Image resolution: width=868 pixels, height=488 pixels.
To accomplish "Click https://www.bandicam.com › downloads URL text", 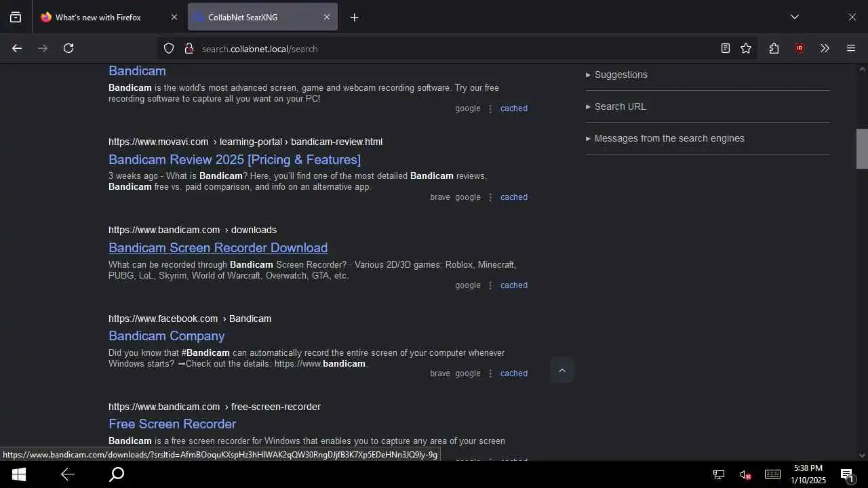I will (x=193, y=230).
